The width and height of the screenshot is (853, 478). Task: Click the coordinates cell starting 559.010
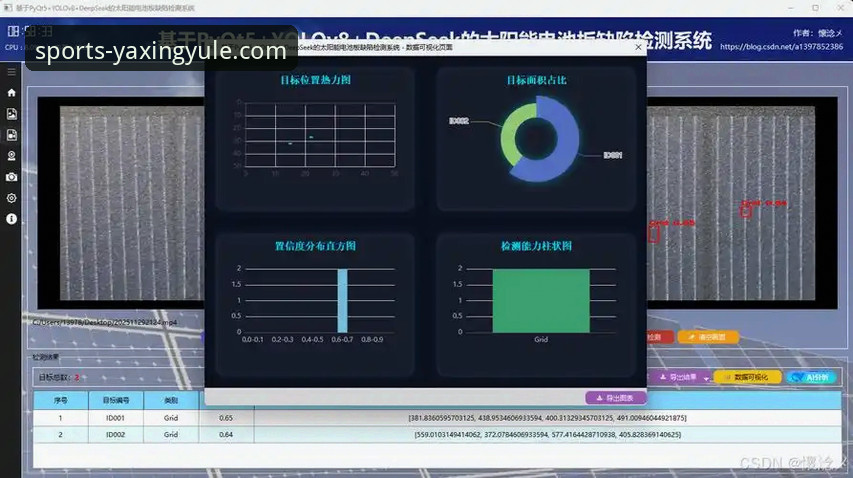547,434
